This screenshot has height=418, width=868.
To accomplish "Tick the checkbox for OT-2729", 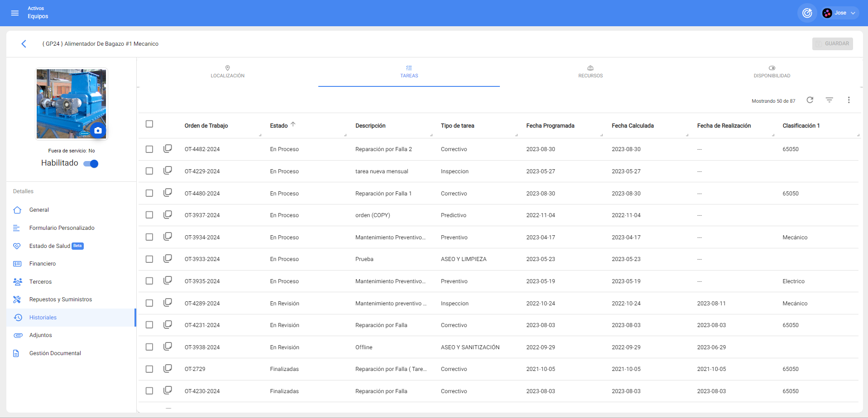I will 149,369.
